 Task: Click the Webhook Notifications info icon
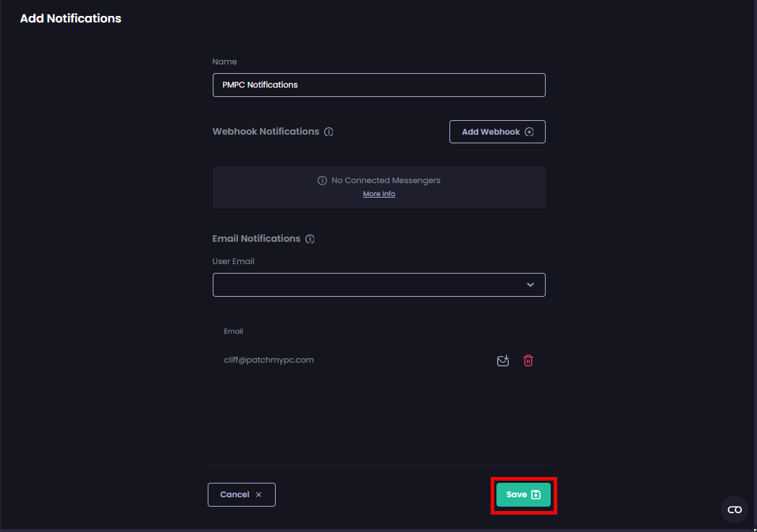pyautogui.click(x=329, y=132)
